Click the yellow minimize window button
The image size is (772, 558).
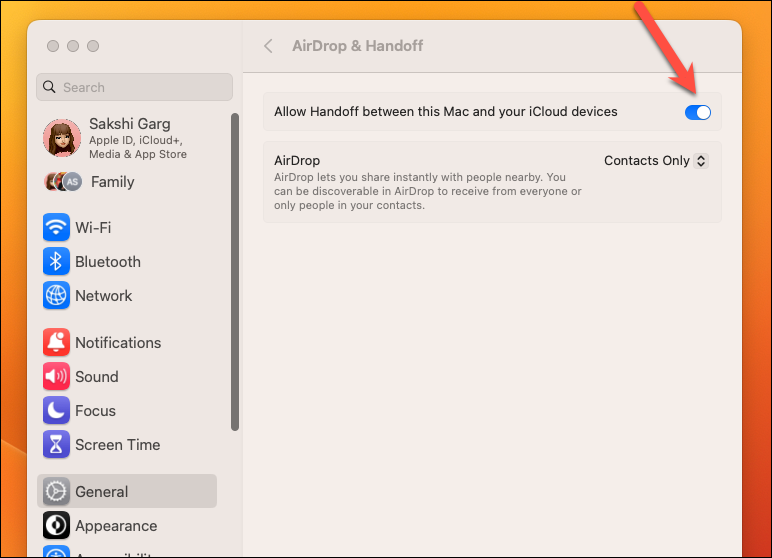[73, 46]
